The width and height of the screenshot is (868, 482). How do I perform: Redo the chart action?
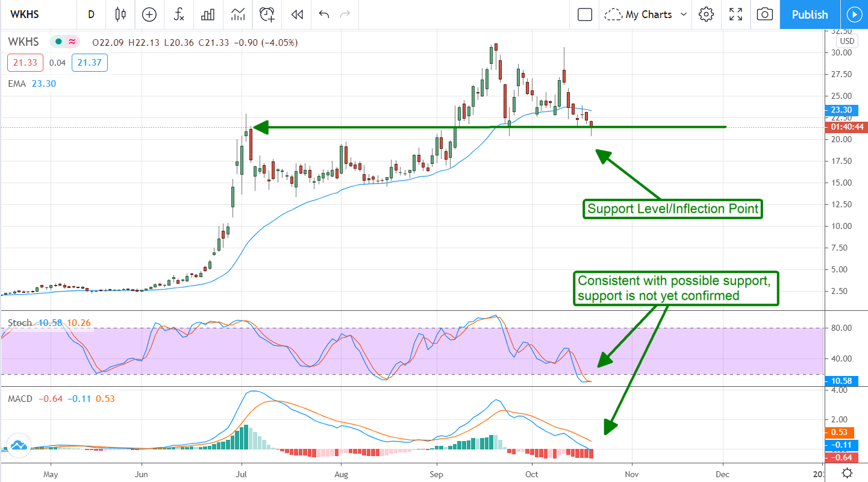coord(345,14)
